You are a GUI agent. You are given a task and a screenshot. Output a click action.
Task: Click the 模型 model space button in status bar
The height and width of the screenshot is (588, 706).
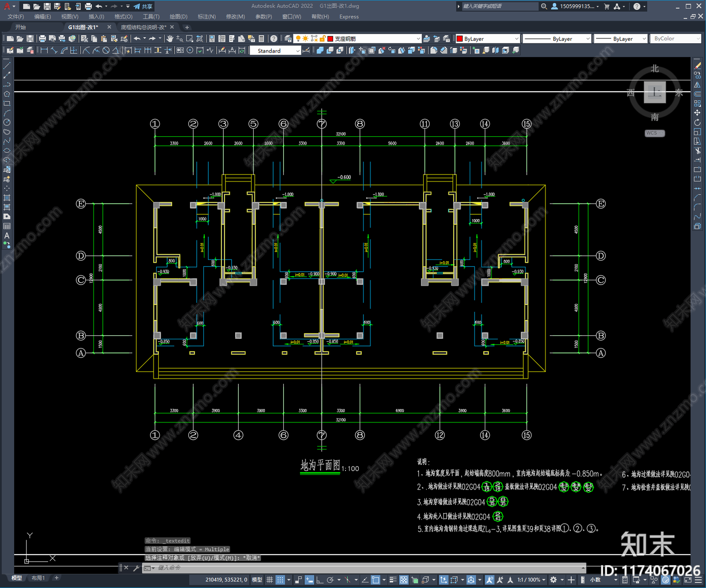click(257, 580)
